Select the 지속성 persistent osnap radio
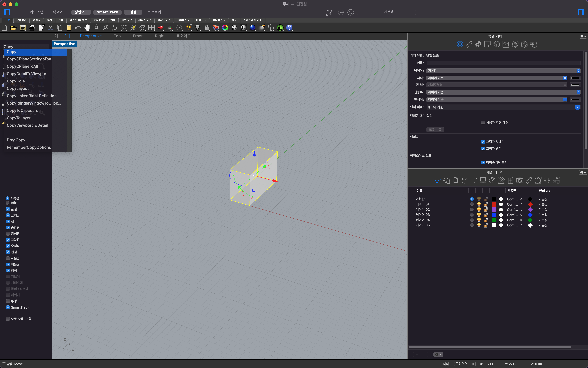The width and height of the screenshot is (588, 368). tap(7, 198)
